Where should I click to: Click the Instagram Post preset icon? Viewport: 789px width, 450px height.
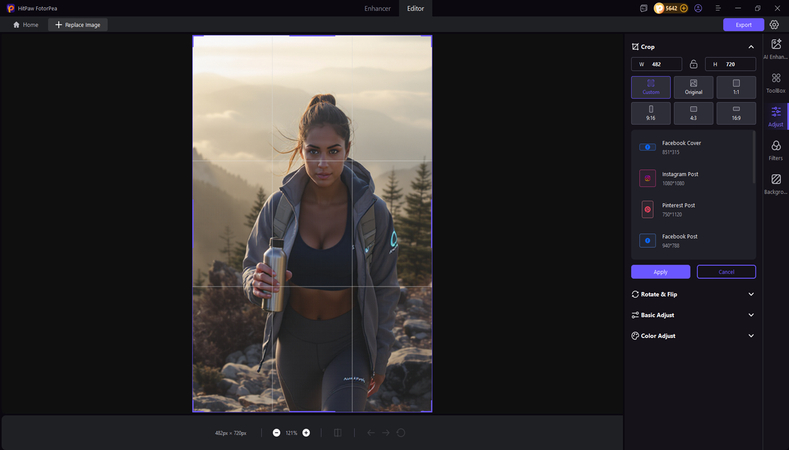(x=647, y=178)
